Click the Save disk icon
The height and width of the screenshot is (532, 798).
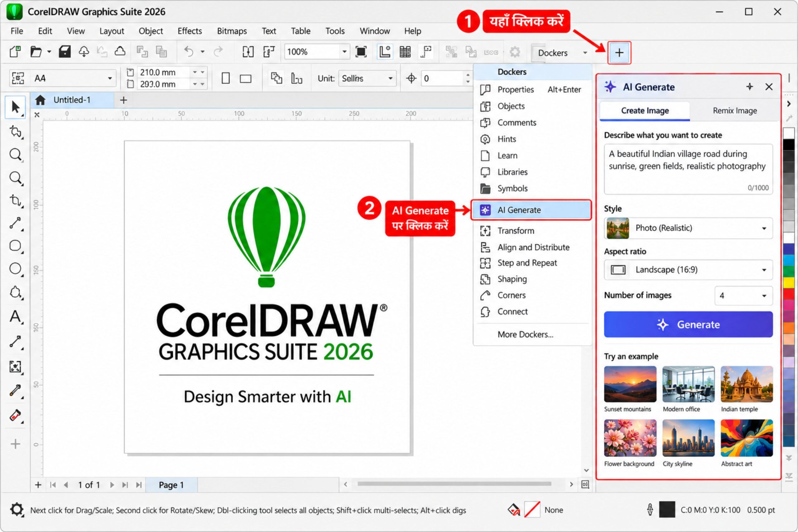click(x=65, y=52)
